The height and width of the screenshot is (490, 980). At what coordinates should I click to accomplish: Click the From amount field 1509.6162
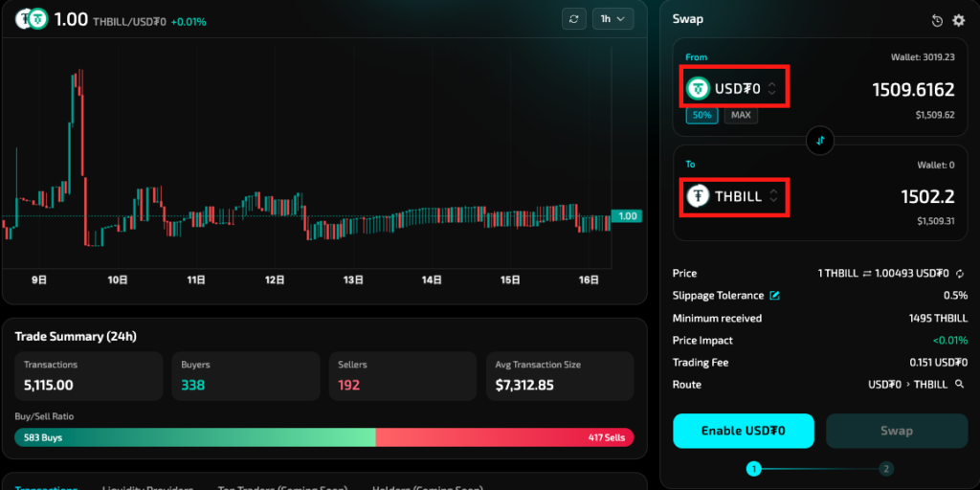click(912, 90)
